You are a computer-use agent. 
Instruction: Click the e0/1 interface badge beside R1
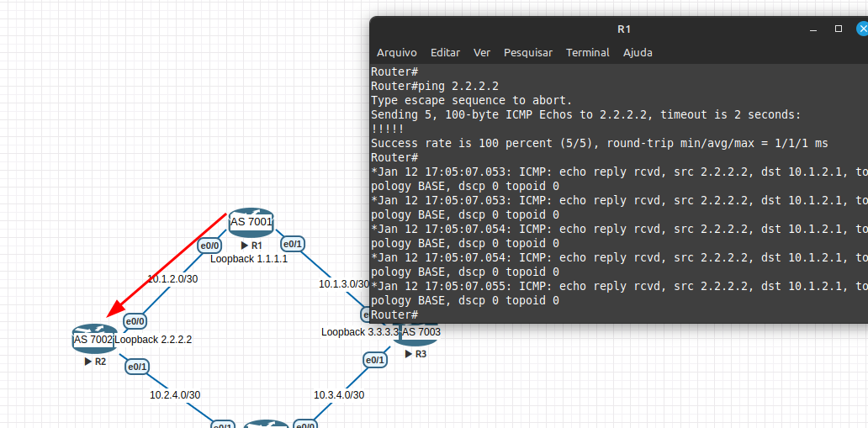pyautogui.click(x=292, y=244)
